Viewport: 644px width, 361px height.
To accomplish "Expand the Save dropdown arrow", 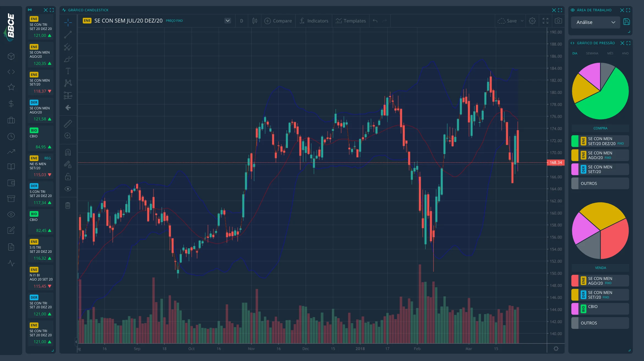I will pyautogui.click(x=522, y=21).
